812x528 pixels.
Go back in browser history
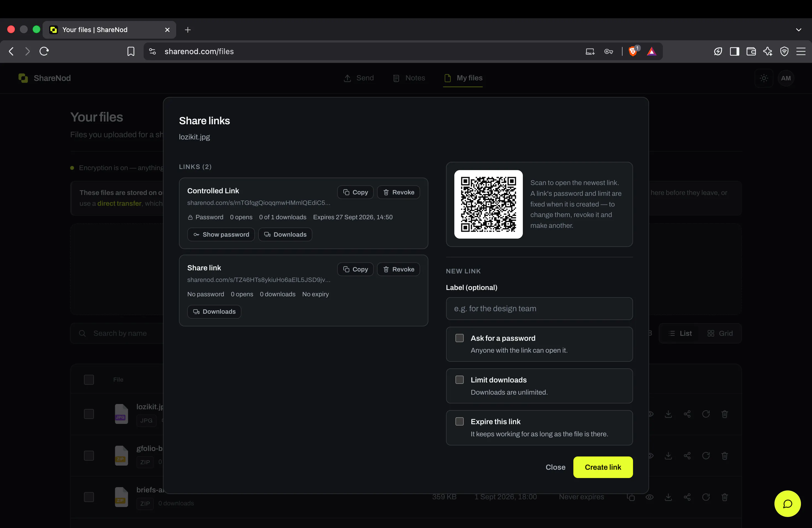(11, 51)
